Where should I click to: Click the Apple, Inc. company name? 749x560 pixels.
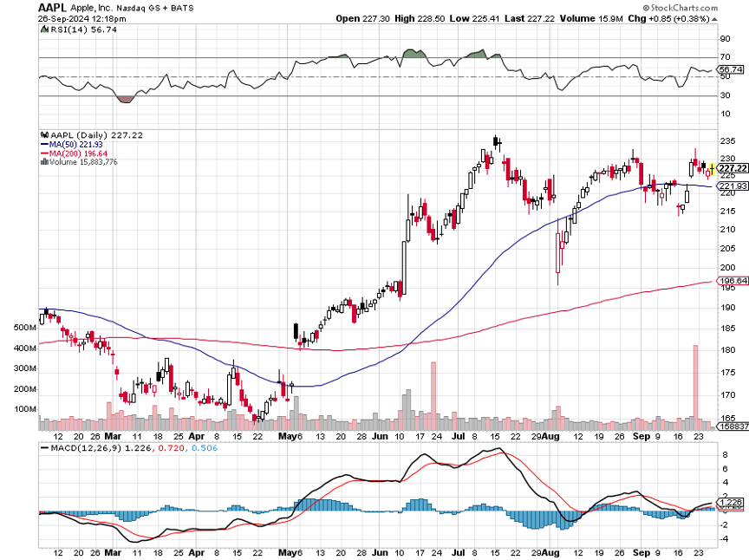pyautogui.click(x=92, y=8)
